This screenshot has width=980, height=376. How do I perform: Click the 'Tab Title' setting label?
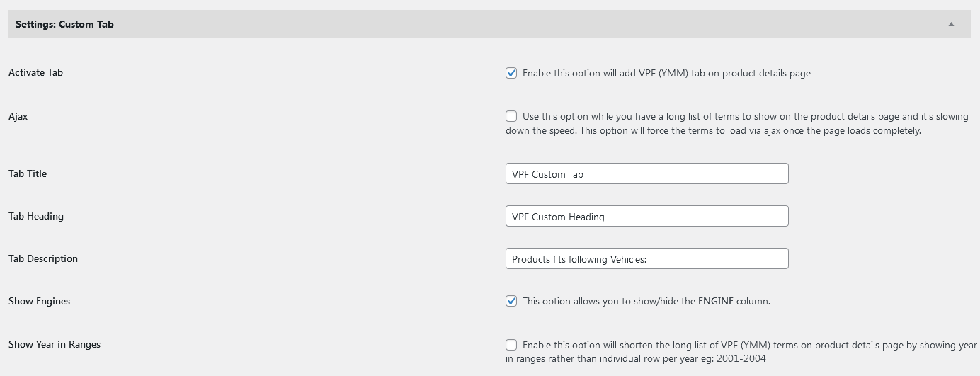pos(28,173)
